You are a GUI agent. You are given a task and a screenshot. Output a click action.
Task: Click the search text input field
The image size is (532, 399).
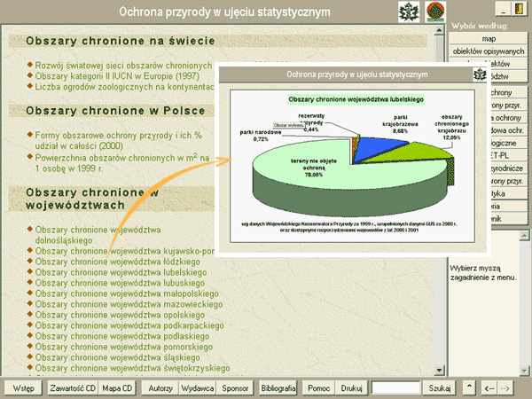pos(395,388)
